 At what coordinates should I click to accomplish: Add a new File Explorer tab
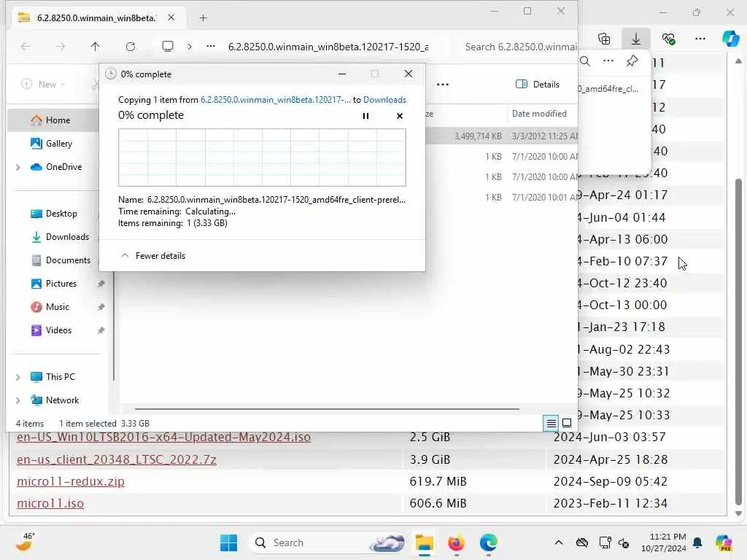(x=203, y=18)
